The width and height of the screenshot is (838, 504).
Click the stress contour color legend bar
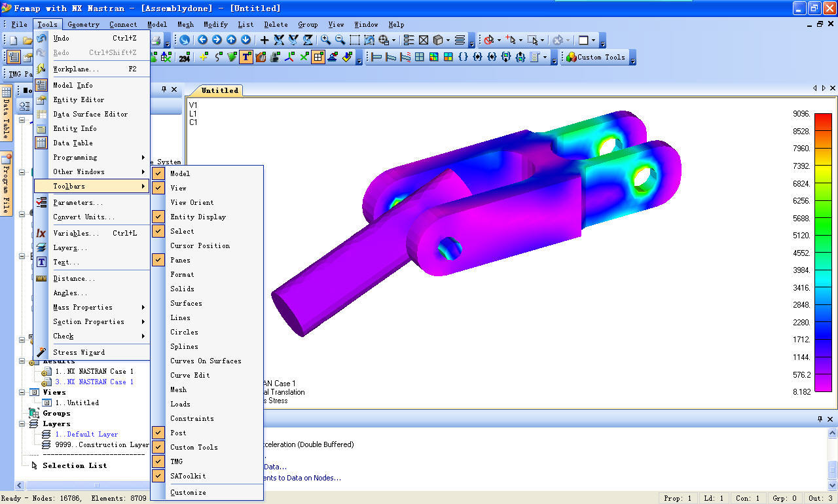pos(823,253)
